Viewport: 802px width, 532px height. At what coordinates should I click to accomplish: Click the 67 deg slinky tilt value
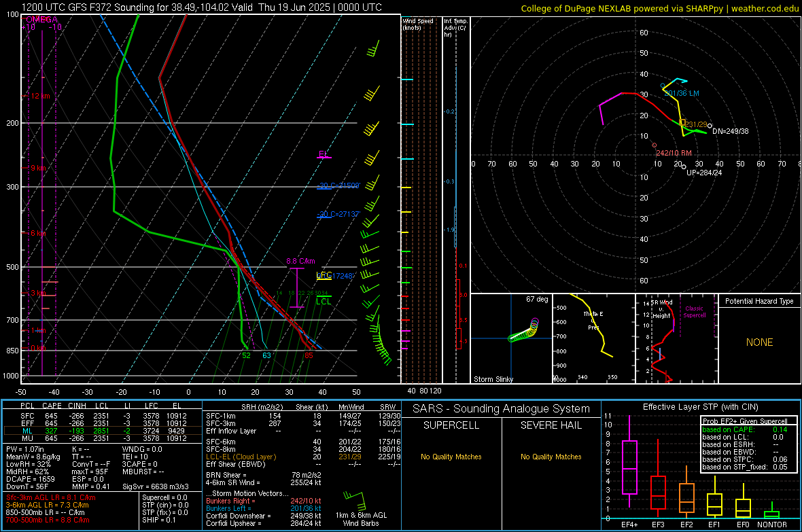pos(537,299)
